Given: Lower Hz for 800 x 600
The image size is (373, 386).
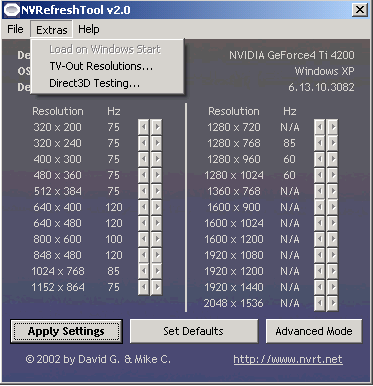Looking at the screenshot, I should [144, 239].
